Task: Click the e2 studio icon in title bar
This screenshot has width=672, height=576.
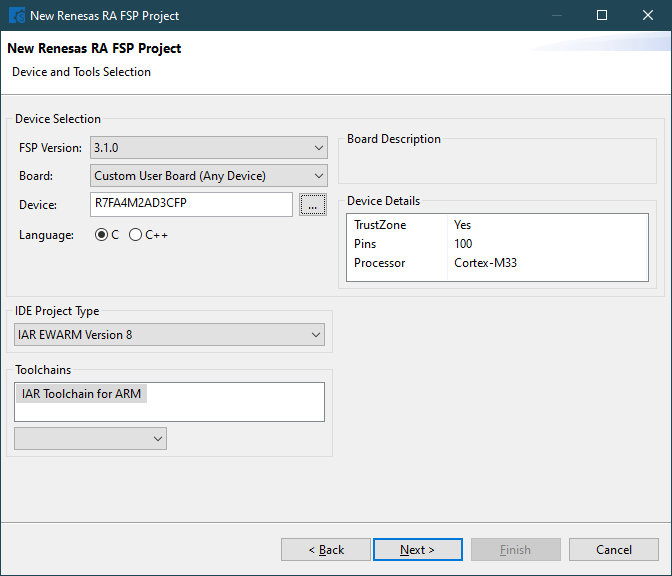Action: point(17,15)
